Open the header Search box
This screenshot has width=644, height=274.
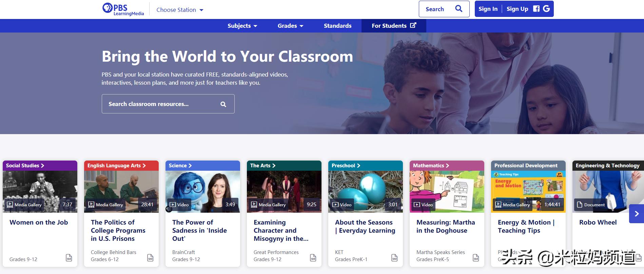444,9
